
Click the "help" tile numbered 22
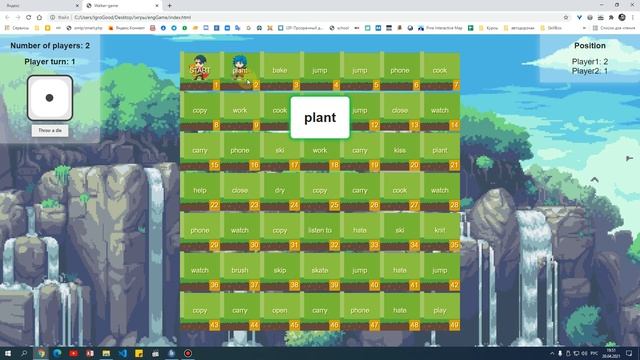(200, 191)
